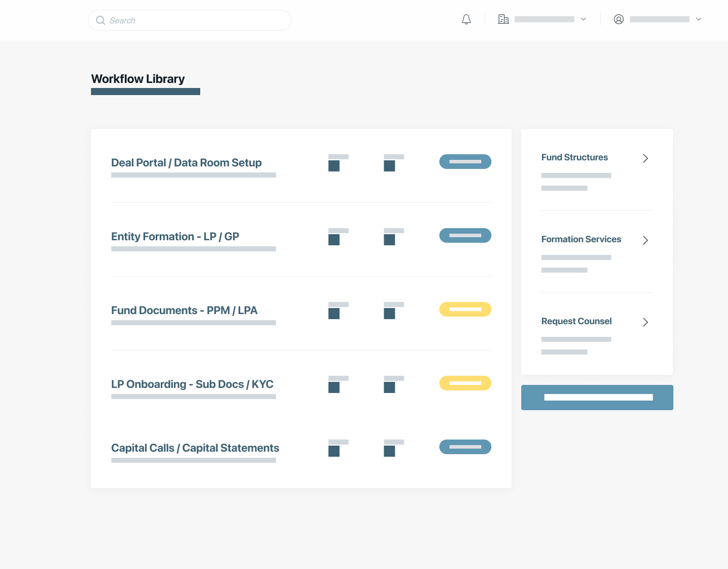Click the search magnifier icon
Image resolution: width=728 pixels, height=569 pixels.
(x=101, y=20)
